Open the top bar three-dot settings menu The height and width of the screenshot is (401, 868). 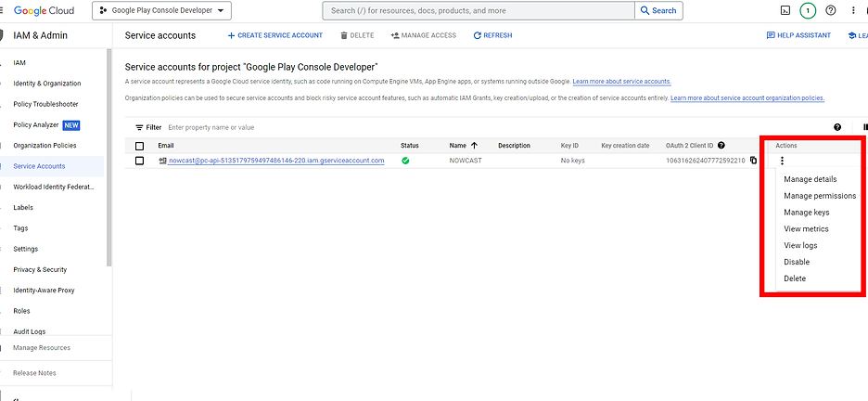pos(853,10)
